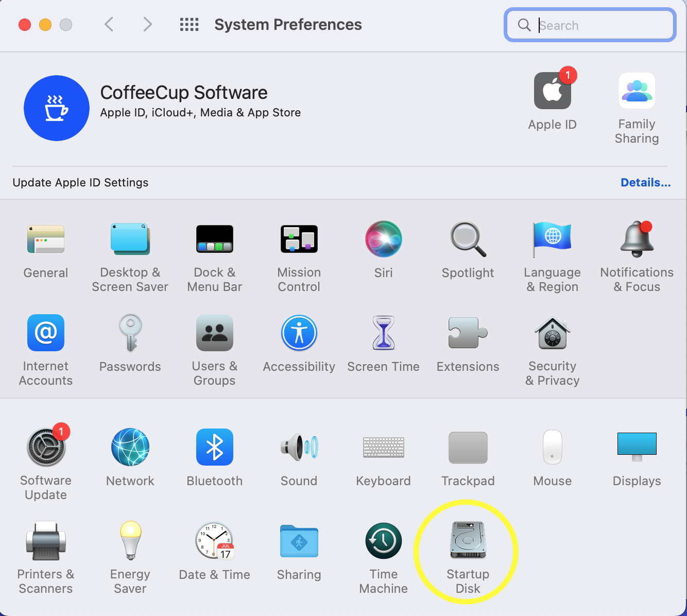
Task: Click the CoffeeCup Software profile picture
Action: tap(57, 108)
